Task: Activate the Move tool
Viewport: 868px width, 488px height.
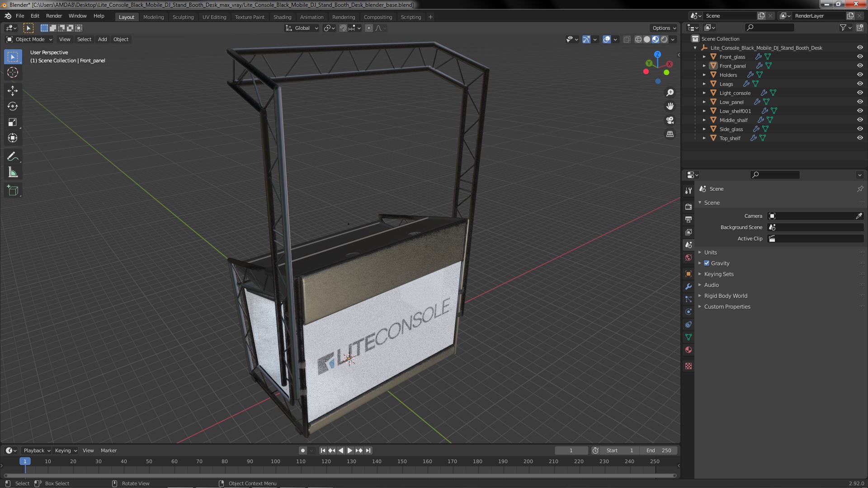Action: click(x=13, y=91)
